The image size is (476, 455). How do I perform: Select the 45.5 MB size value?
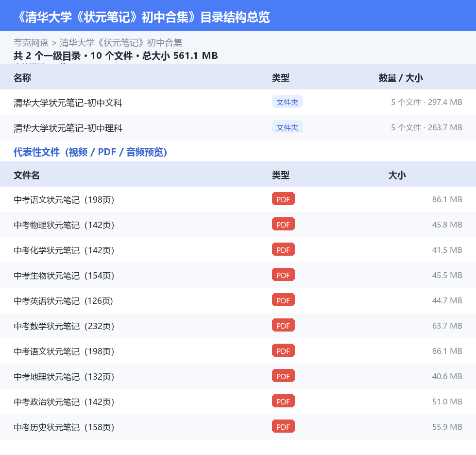coord(447,275)
